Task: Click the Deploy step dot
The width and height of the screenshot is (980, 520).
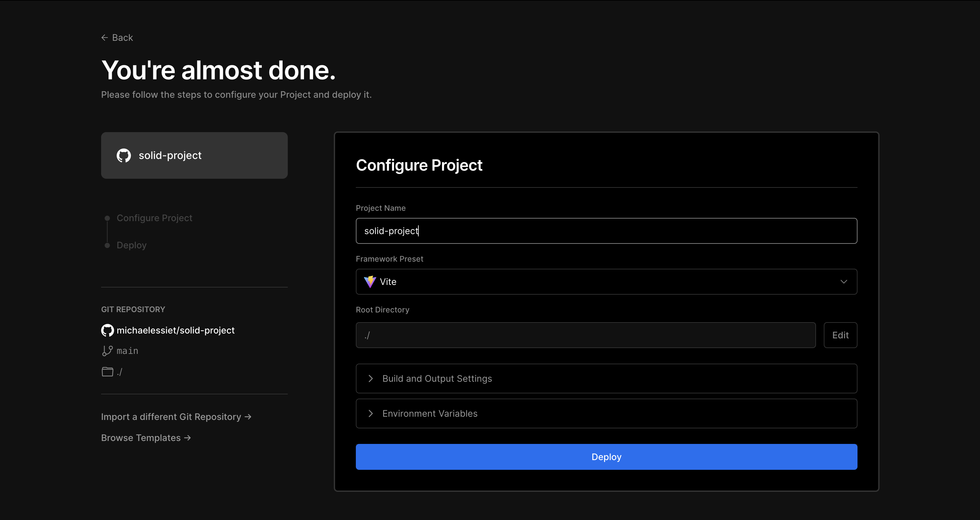Action: point(107,245)
